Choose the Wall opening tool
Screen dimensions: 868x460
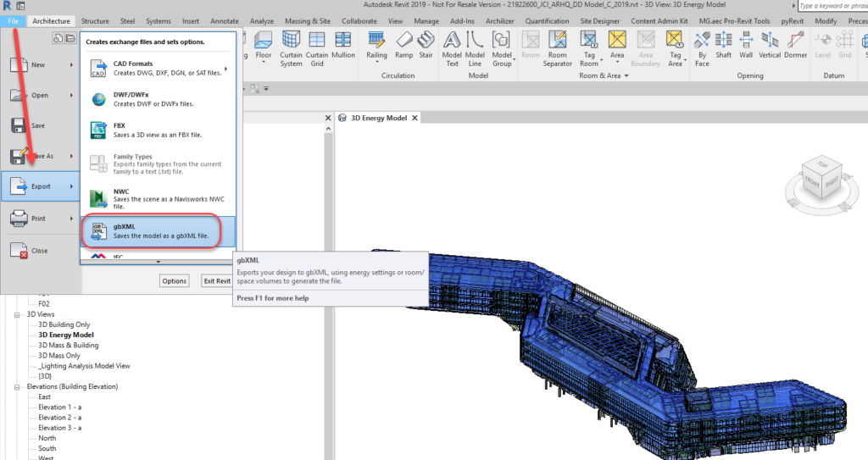(x=746, y=46)
